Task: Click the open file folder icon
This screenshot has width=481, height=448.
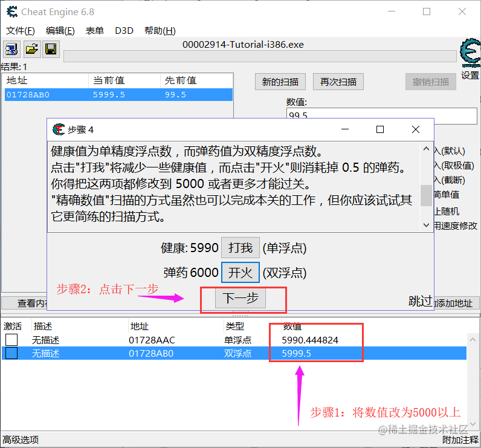Action: pos(31,49)
